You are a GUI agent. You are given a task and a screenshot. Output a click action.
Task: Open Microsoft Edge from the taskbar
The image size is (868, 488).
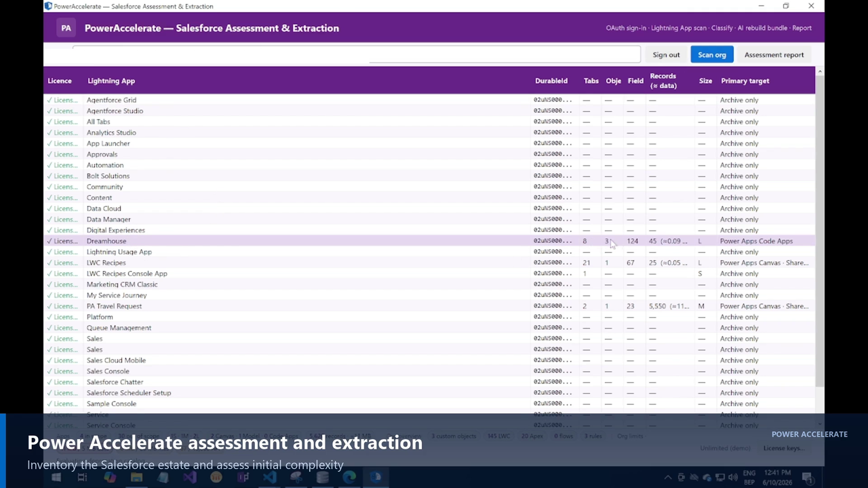(349, 477)
